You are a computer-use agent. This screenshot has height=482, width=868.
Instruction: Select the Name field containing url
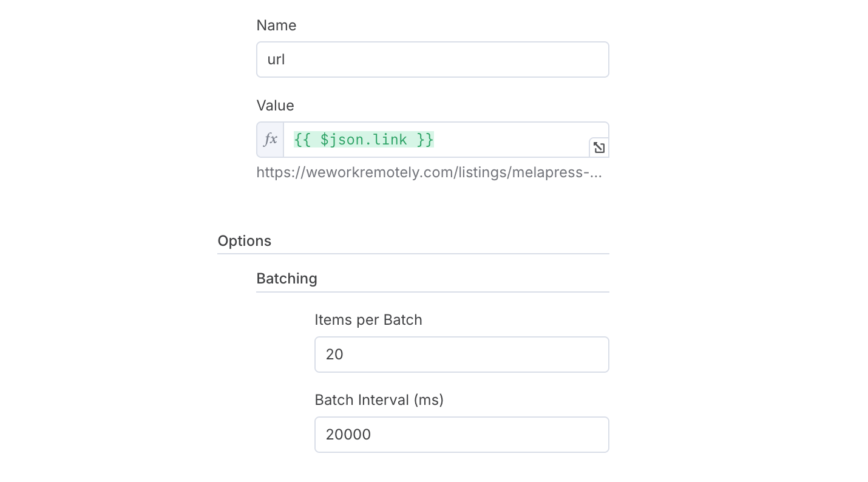coord(432,59)
